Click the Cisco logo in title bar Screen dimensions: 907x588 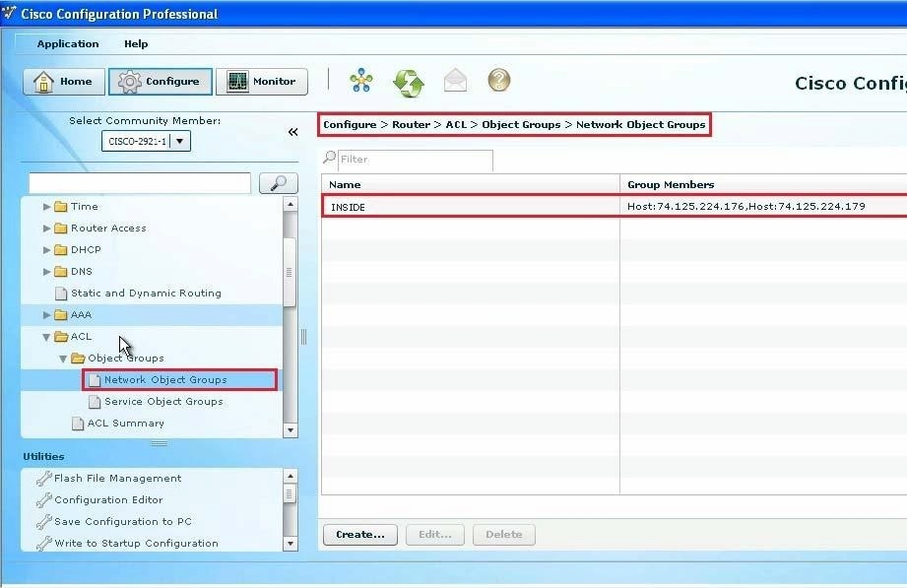pyautogui.click(x=9, y=13)
